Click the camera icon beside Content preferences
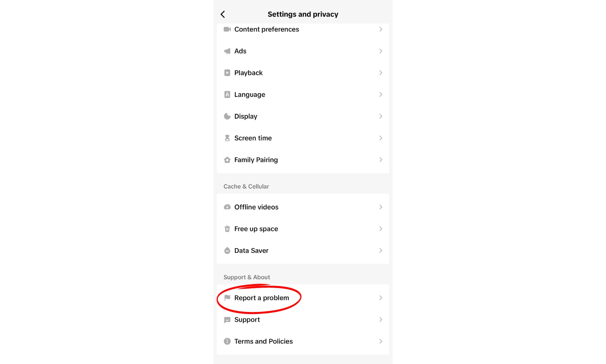This screenshot has height=364, width=606. coord(227,29)
